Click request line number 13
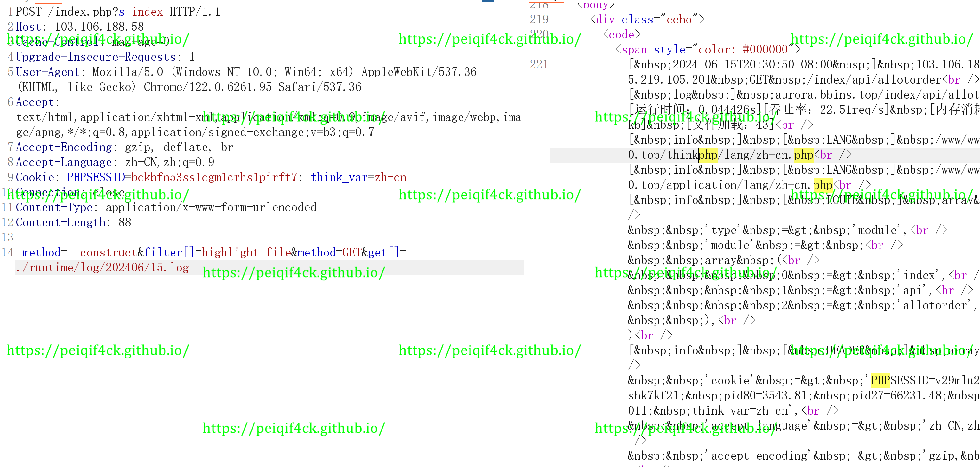Screen dimensions: 980x467 (8, 237)
